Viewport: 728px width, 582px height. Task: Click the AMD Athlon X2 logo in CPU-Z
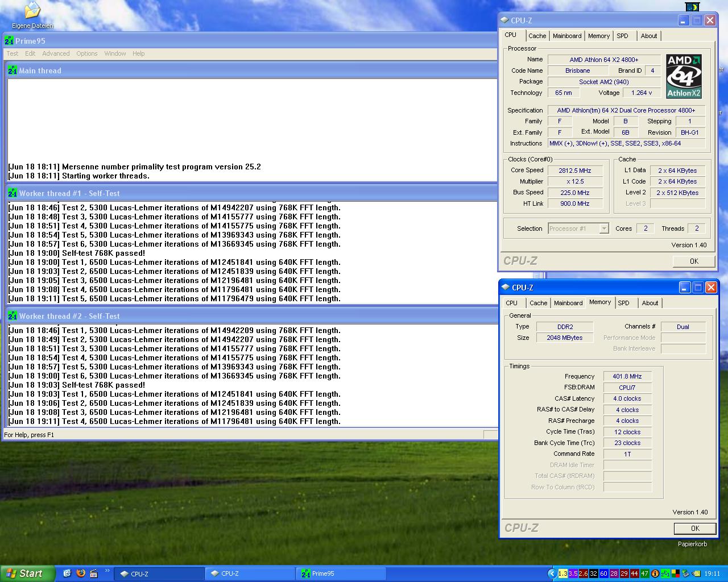point(684,76)
